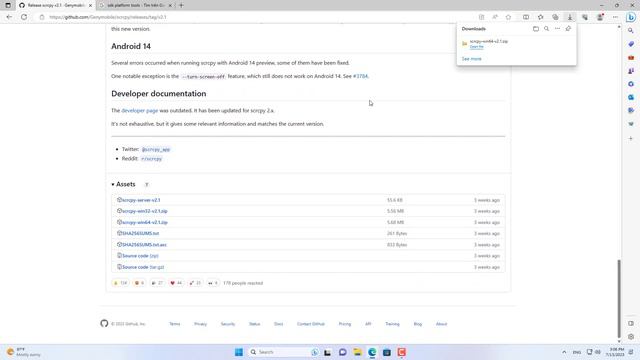Add a sidebar app with plus icon
Screen dimensions: 640x360
631,138
